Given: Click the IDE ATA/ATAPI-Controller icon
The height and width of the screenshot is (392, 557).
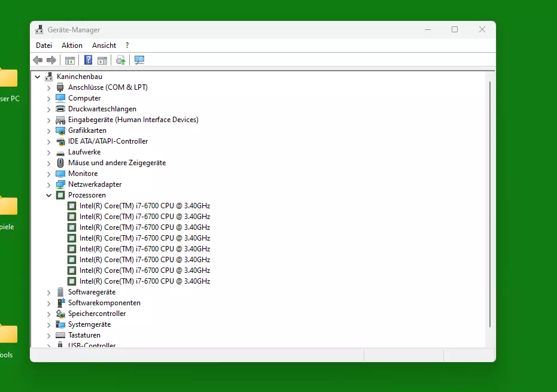Looking at the screenshot, I should (60, 141).
